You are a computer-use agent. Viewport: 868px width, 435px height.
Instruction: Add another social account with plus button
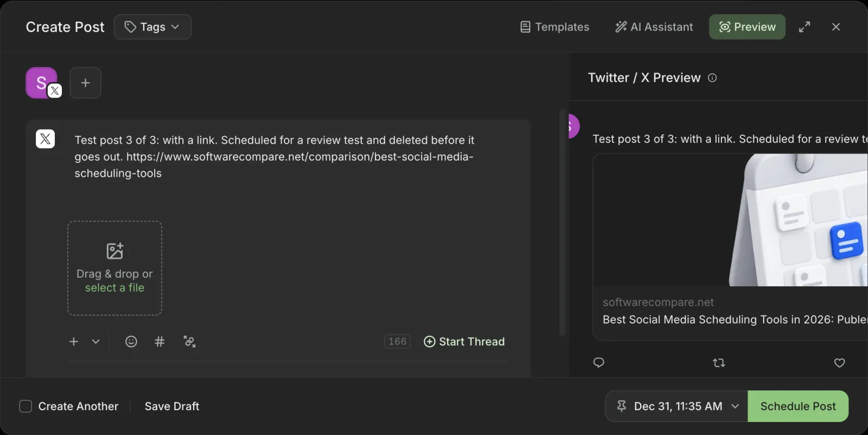click(85, 83)
